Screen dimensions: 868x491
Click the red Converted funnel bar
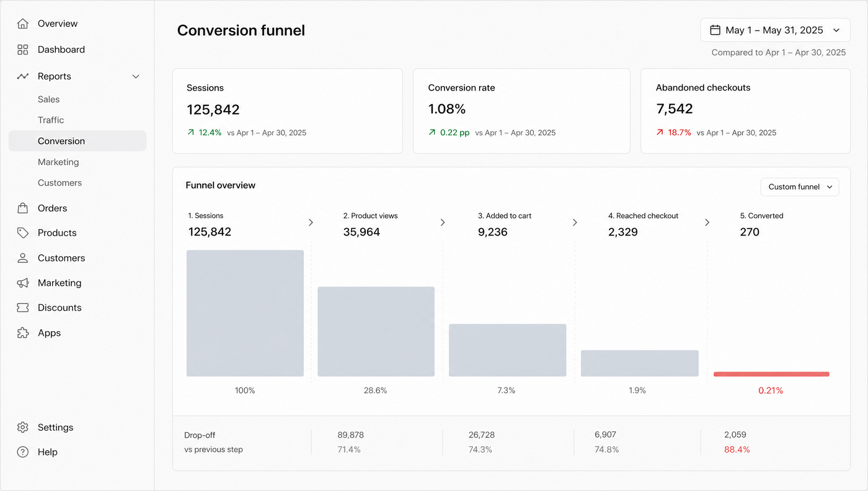[x=771, y=374]
